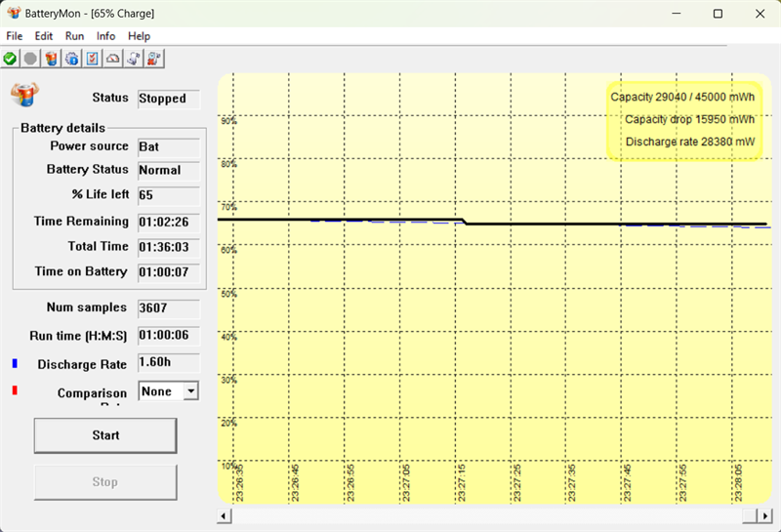
Task: Click Time Remaining value 01:02:26
Action: point(169,223)
